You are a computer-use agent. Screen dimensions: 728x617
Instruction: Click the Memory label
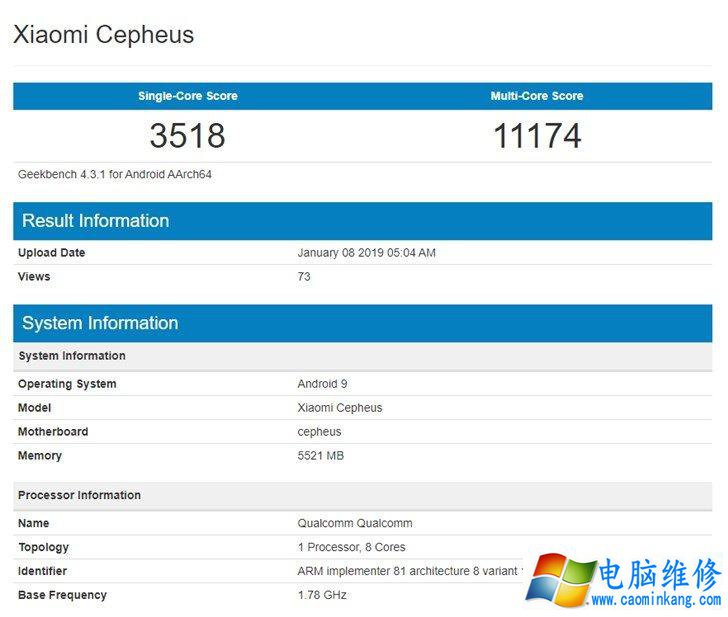(x=39, y=455)
